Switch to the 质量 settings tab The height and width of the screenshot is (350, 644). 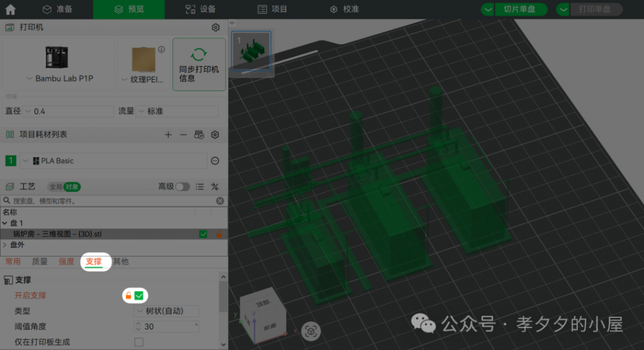point(40,261)
